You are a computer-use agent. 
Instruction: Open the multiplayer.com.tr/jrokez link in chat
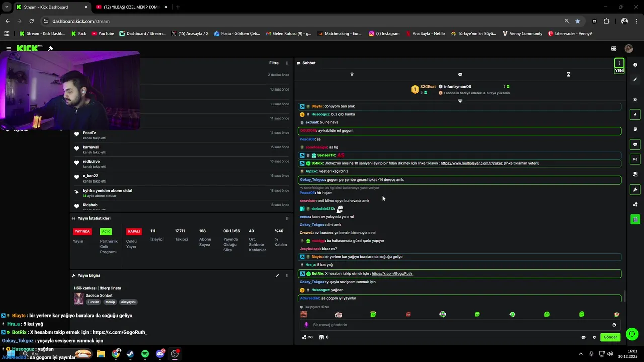(x=471, y=163)
